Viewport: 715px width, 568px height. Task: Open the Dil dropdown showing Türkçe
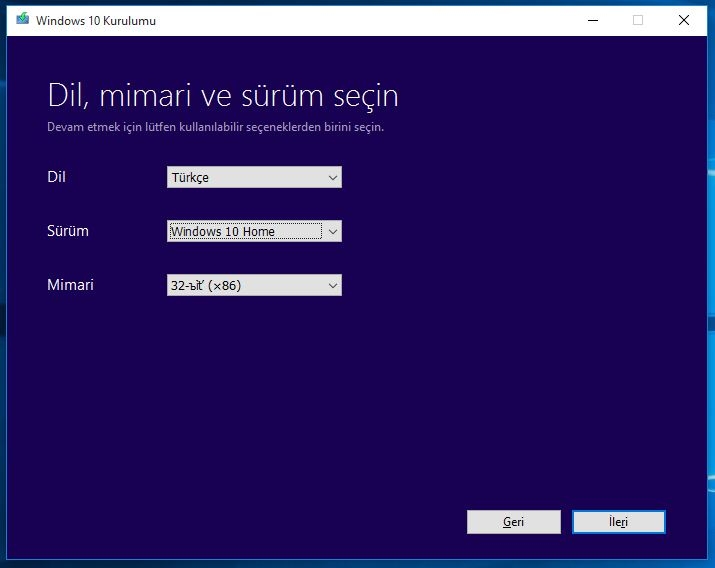[254, 177]
